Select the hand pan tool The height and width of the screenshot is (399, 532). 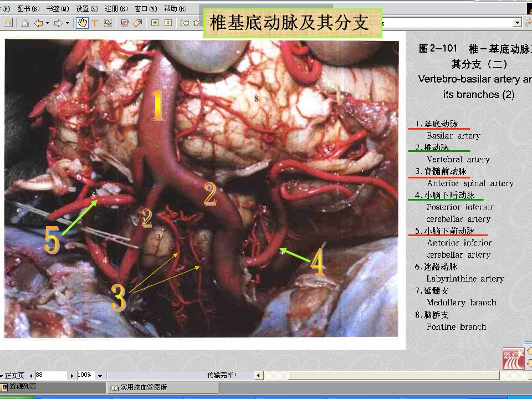(x=82, y=23)
